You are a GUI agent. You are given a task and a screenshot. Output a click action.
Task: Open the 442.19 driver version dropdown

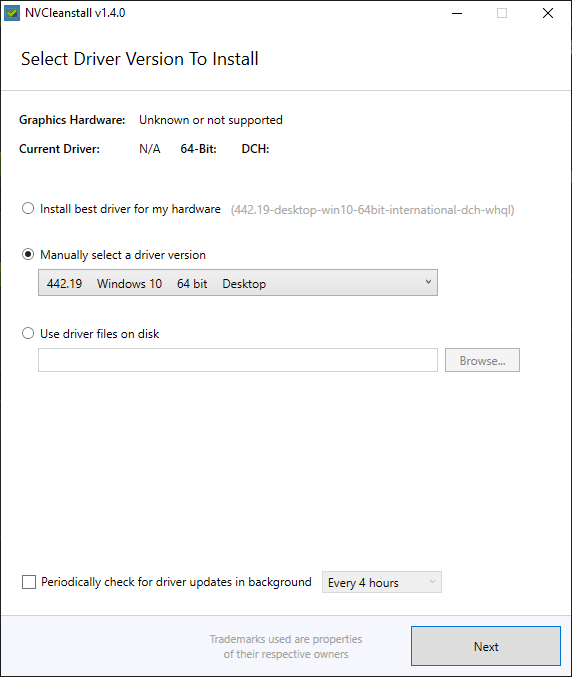[238, 283]
